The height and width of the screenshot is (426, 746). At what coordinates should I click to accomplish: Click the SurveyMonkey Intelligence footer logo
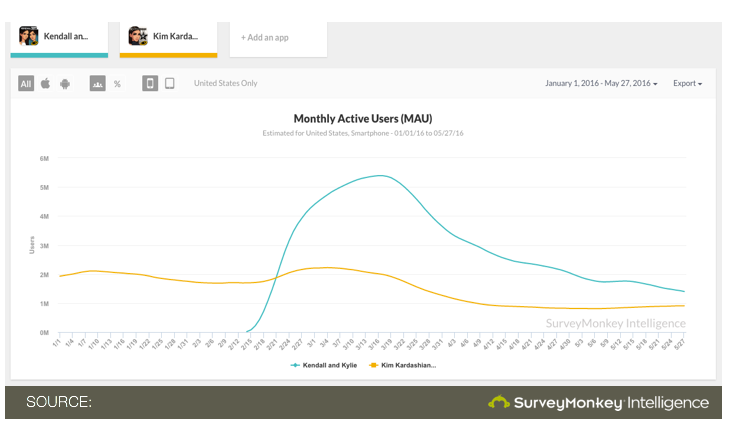599,403
